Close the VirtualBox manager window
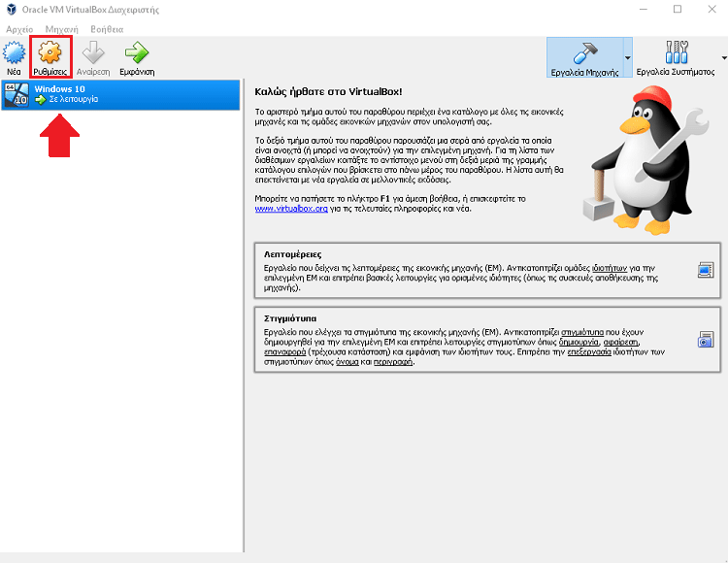 pos(711,10)
